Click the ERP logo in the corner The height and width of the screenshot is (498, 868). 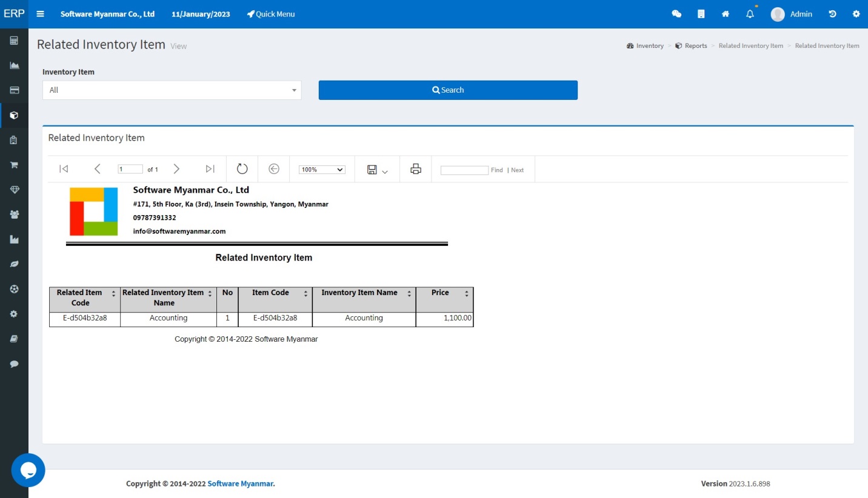[x=14, y=14]
